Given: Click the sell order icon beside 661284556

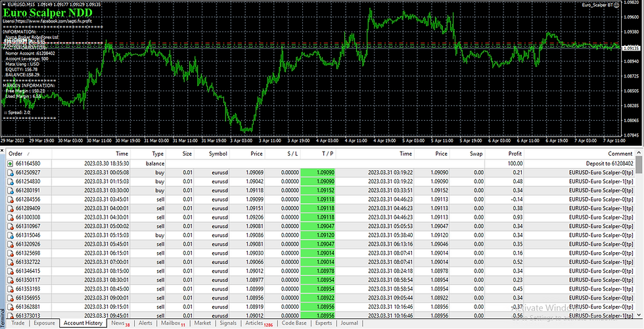Looking at the screenshot, I should click(x=11, y=200).
